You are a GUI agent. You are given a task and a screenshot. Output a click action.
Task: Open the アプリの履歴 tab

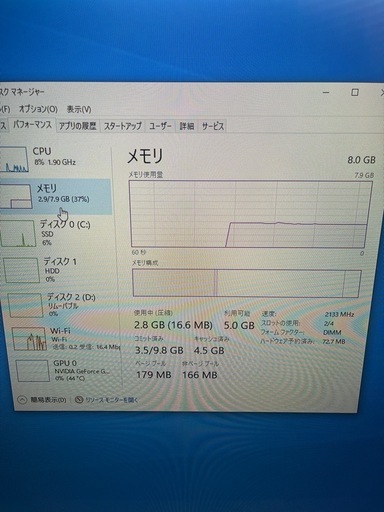pos(78,126)
